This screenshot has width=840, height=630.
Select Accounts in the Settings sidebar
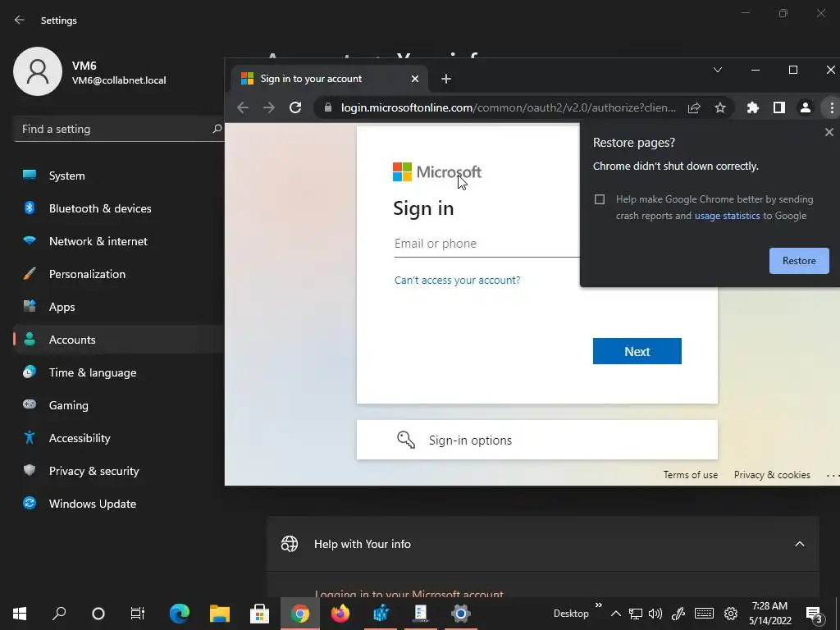click(x=118, y=340)
